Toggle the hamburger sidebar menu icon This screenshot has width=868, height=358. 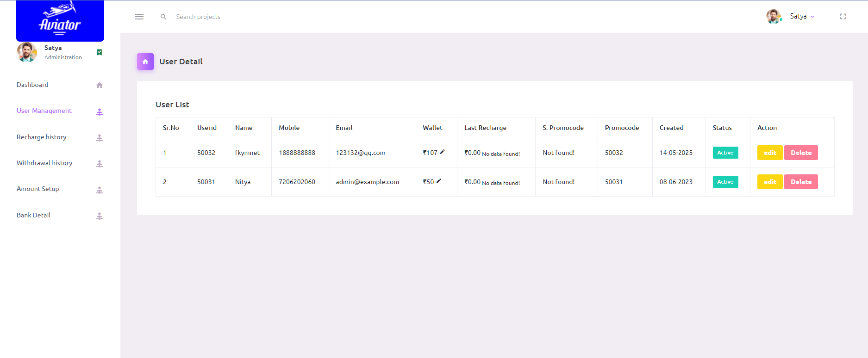click(139, 17)
